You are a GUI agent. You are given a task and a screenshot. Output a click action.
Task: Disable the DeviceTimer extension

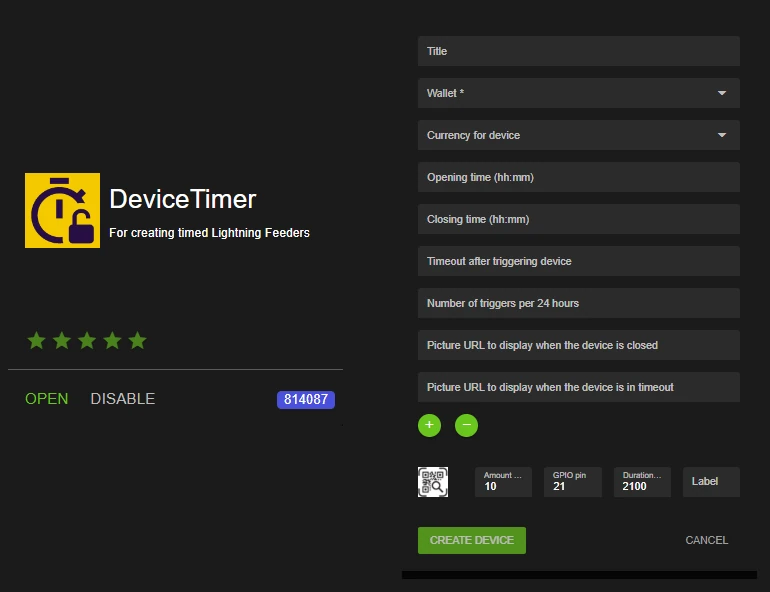click(x=123, y=399)
